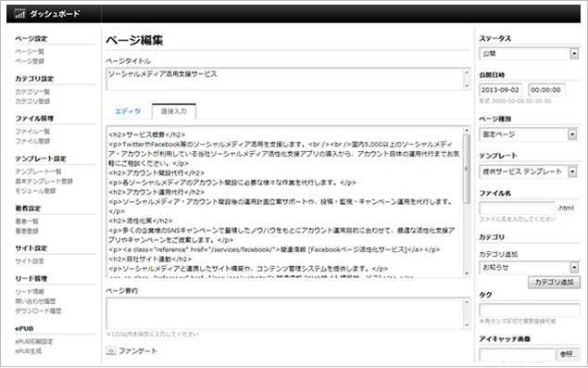The width and height of the screenshot is (588, 368).
Task: Open 基本テンプレート登録 link
Action: pos(44,181)
